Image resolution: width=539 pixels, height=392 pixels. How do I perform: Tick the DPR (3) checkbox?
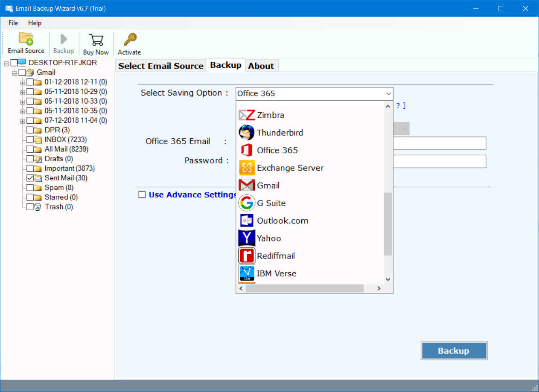click(30, 130)
